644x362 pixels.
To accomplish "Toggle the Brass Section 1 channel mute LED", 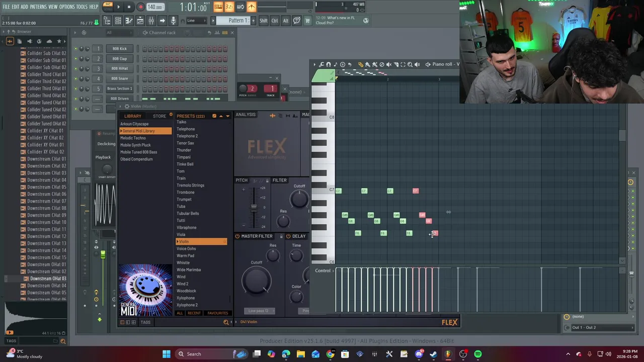I will pos(76,88).
